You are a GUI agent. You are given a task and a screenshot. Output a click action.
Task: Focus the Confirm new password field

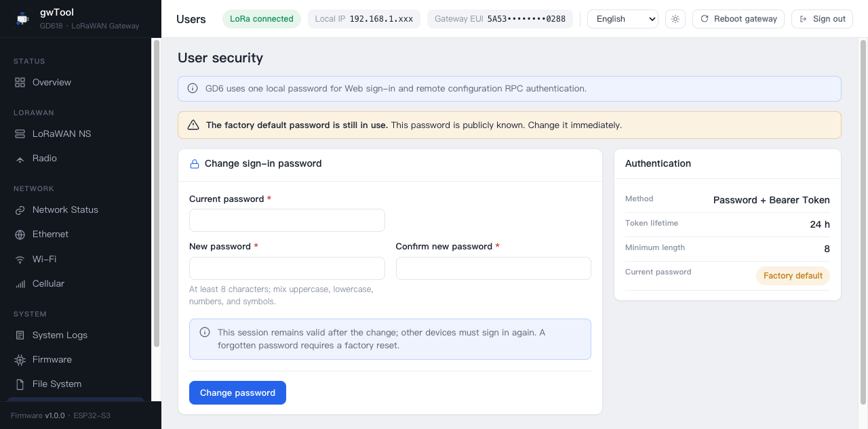[x=494, y=268]
